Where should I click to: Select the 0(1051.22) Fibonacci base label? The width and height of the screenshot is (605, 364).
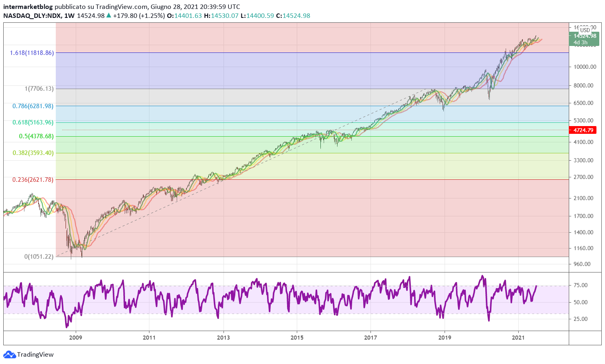click(39, 257)
